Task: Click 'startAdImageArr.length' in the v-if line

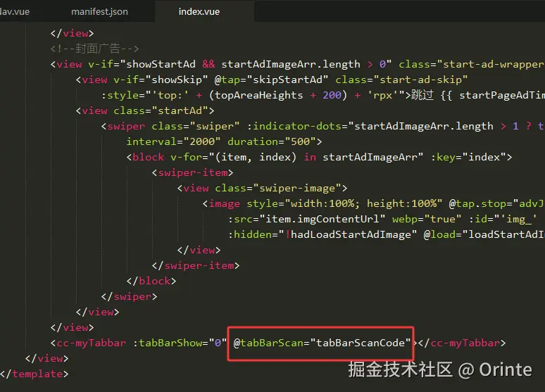Action: pos(291,64)
